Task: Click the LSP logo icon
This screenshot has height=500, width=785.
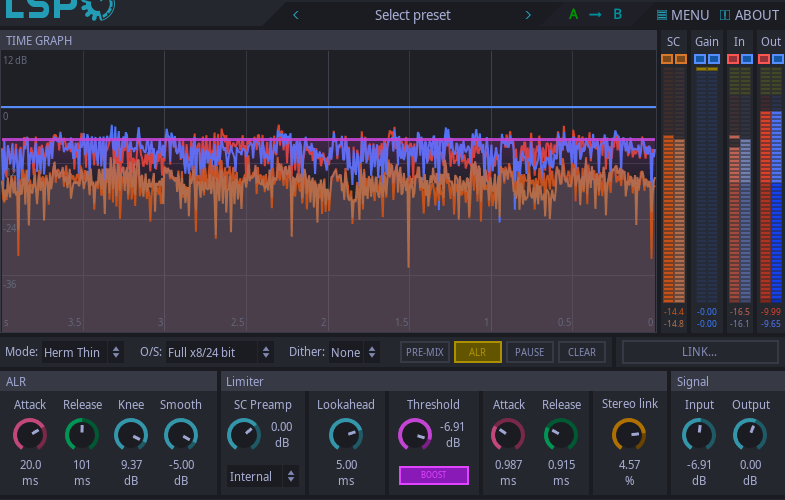Action: click(58, 10)
